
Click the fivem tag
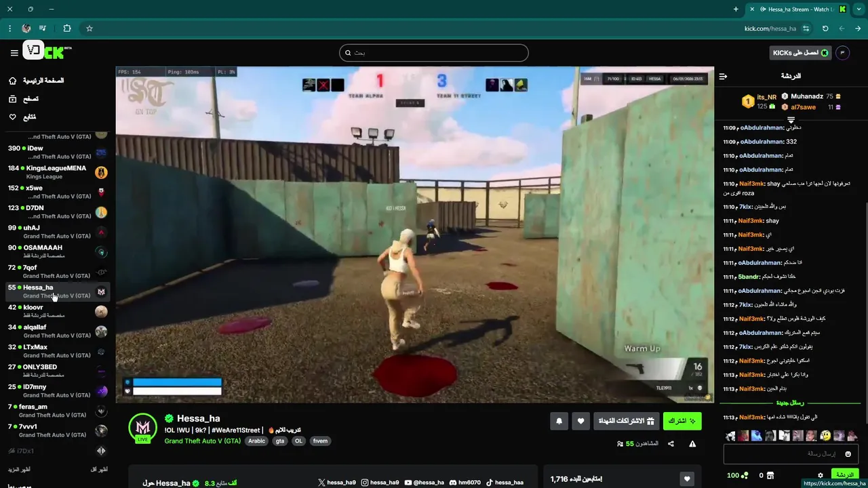point(320,441)
